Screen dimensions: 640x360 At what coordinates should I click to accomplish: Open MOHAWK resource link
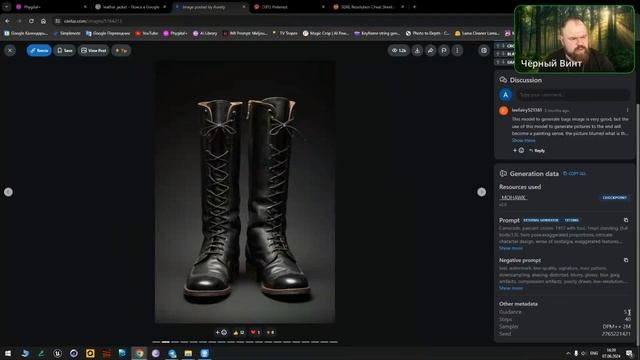(x=513, y=198)
